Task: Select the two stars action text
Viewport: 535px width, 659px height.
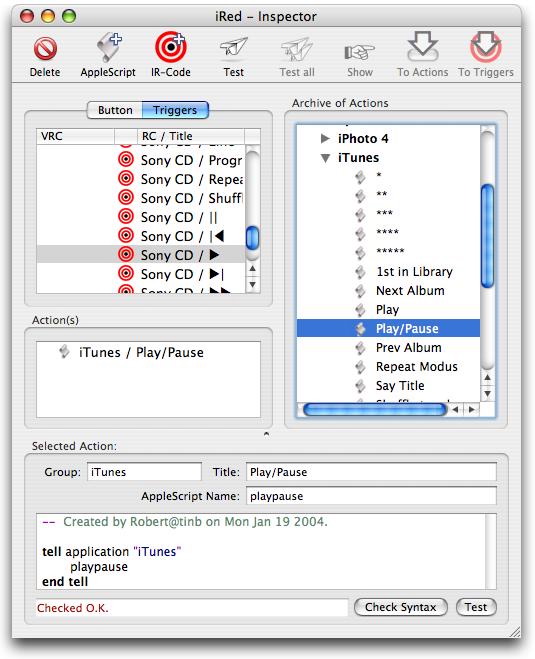Action: click(382, 195)
